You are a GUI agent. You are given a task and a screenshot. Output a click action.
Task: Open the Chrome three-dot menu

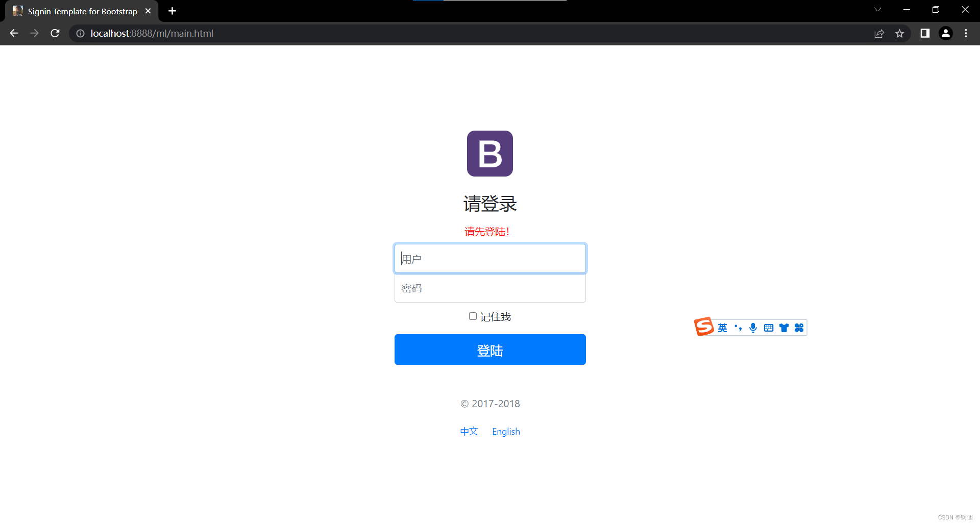click(x=966, y=33)
